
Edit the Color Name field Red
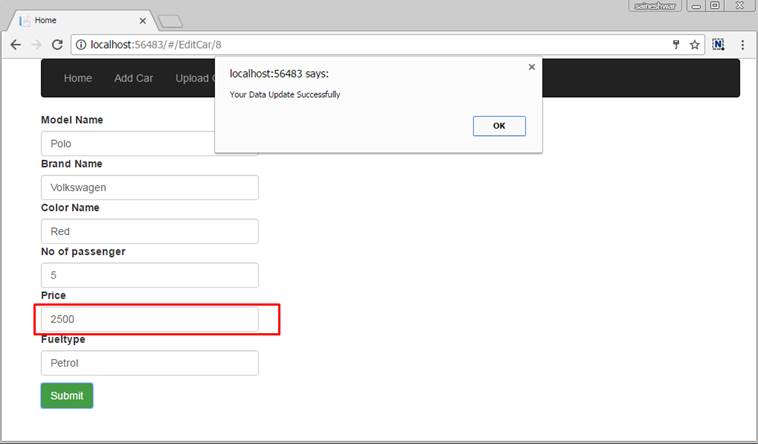[150, 231]
